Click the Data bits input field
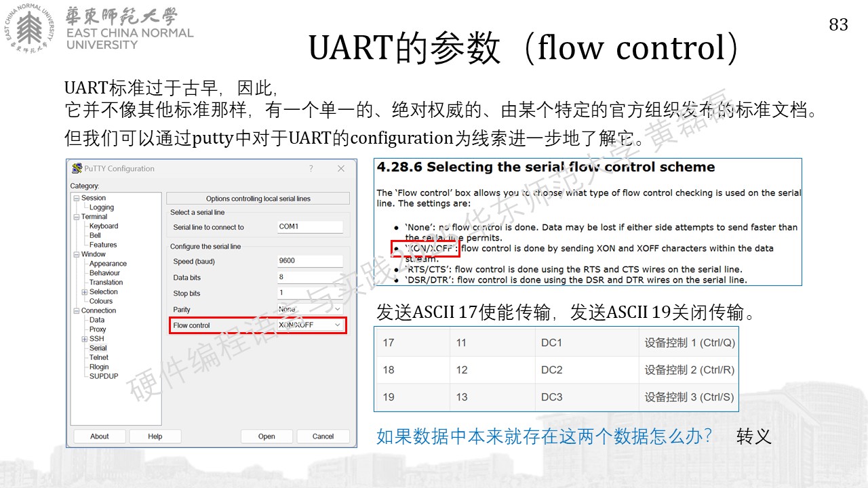Viewport: 868px width, 488px height. click(x=310, y=277)
